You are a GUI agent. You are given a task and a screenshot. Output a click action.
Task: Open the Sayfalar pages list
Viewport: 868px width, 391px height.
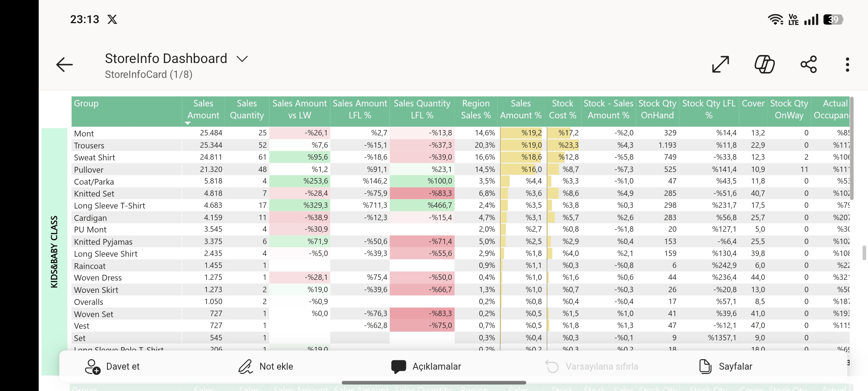(x=726, y=366)
